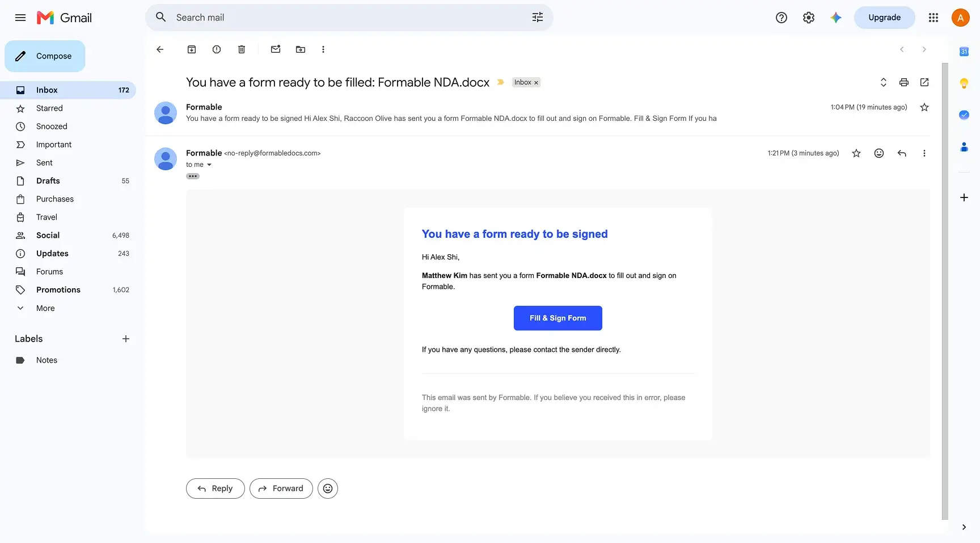
Task: Star the 1:04 PM Formable message
Action: (x=924, y=107)
